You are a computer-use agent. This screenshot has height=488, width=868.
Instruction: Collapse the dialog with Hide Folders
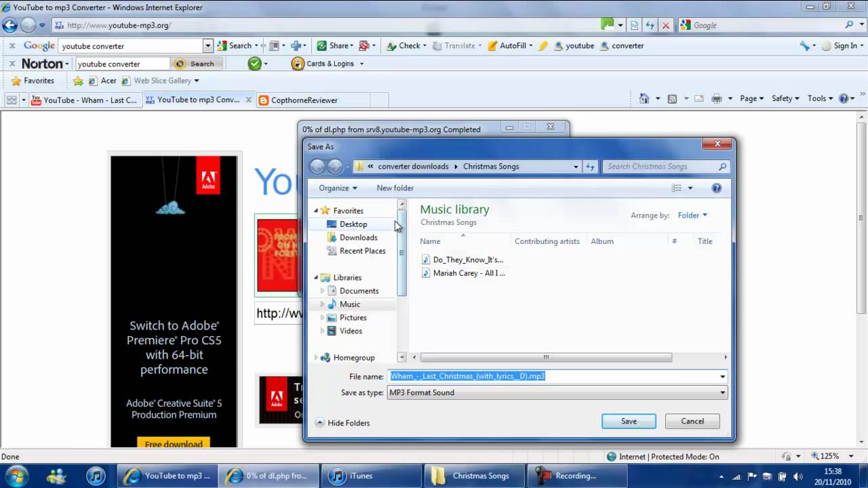click(342, 423)
